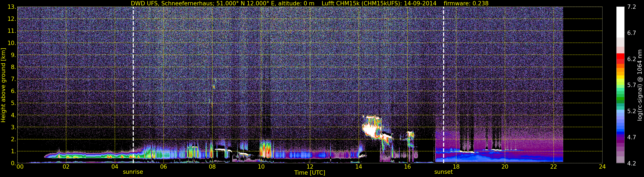Click the colorbar value '7.2'
The image size is (644, 177).
(x=632, y=7)
